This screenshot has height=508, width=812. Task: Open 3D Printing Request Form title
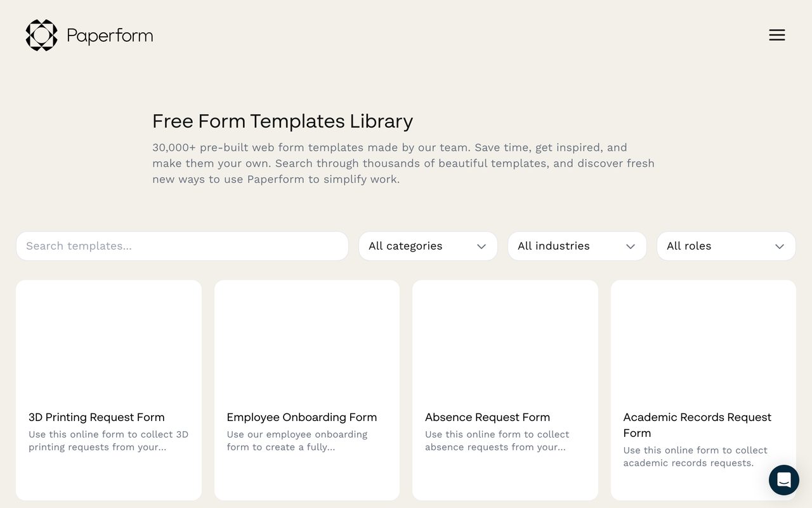coord(96,417)
